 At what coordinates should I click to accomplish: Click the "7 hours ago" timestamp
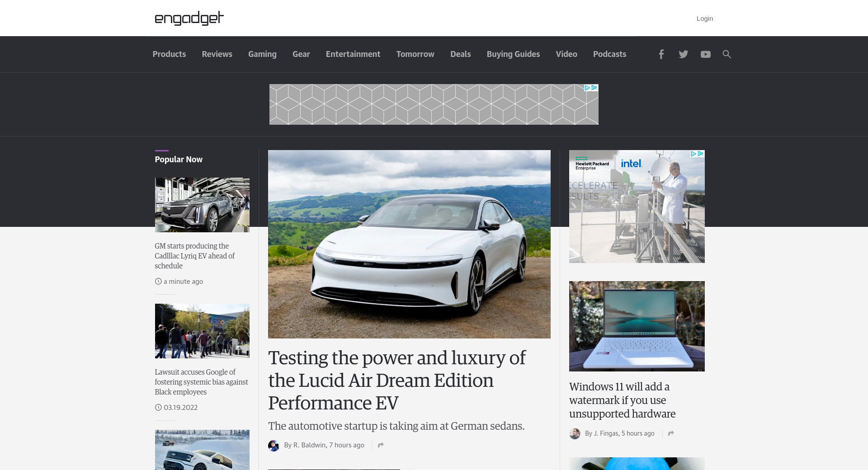tap(347, 445)
